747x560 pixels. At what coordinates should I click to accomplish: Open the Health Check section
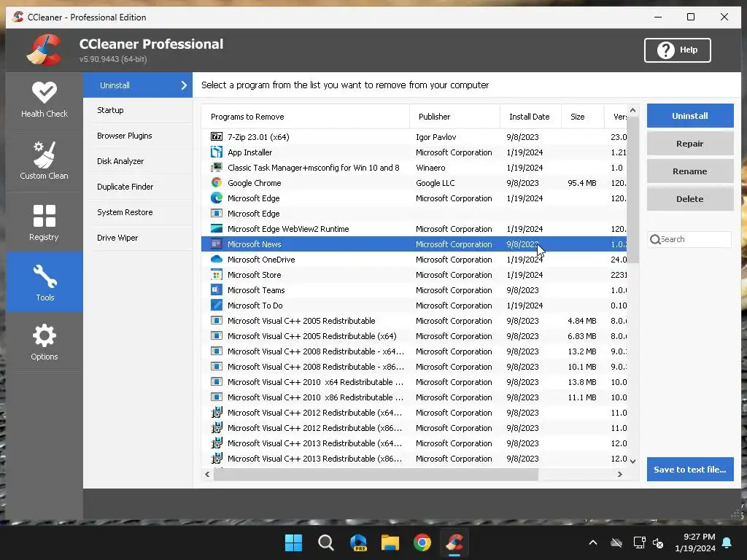tap(44, 100)
